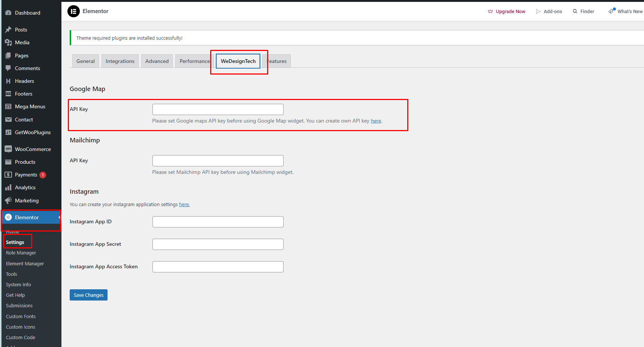Switch to the Performance tab
Screen dimensions: 644x347
click(x=194, y=61)
